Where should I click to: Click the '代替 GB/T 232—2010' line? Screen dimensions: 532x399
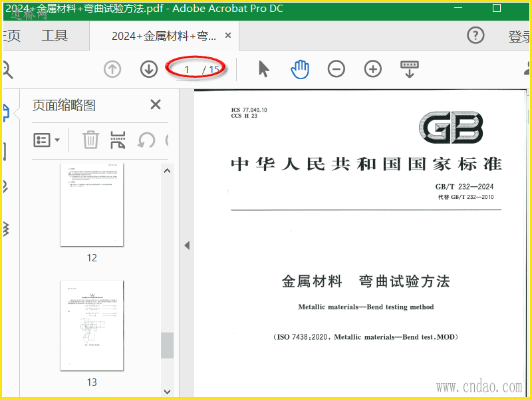coord(465,197)
